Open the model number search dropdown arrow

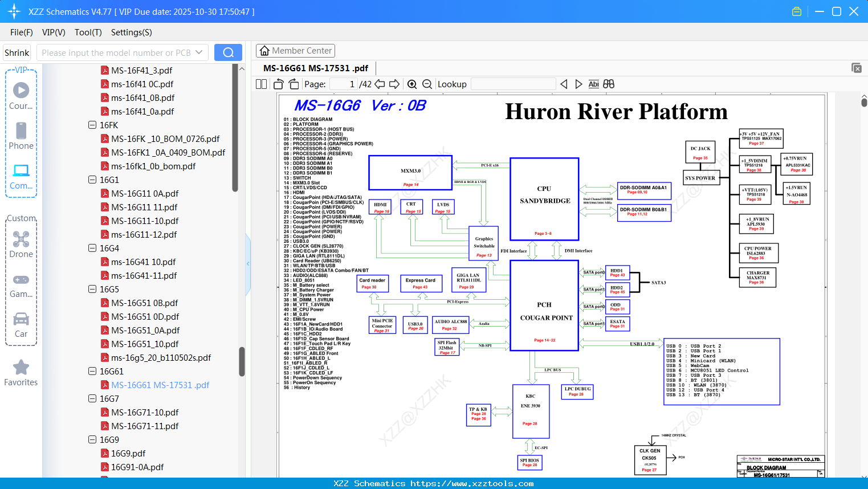[x=199, y=52]
